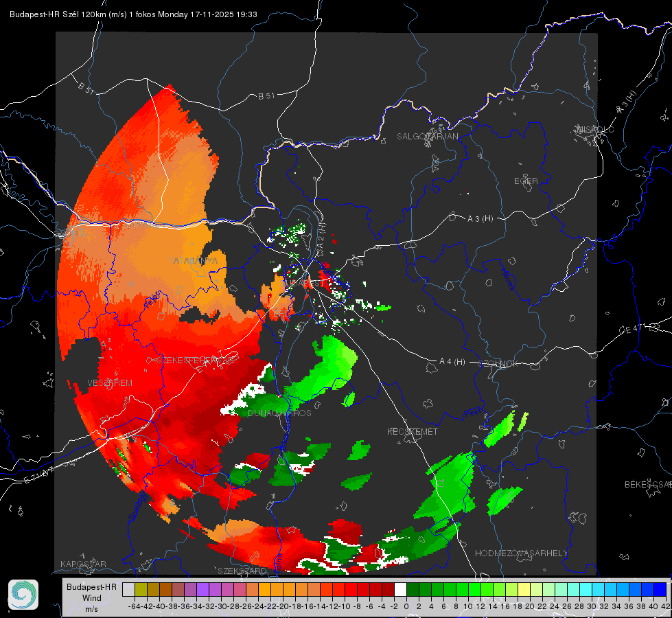The height and width of the screenshot is (618, 672).
Task: Click the TATABANYA city label
Action: click(193, 261)
